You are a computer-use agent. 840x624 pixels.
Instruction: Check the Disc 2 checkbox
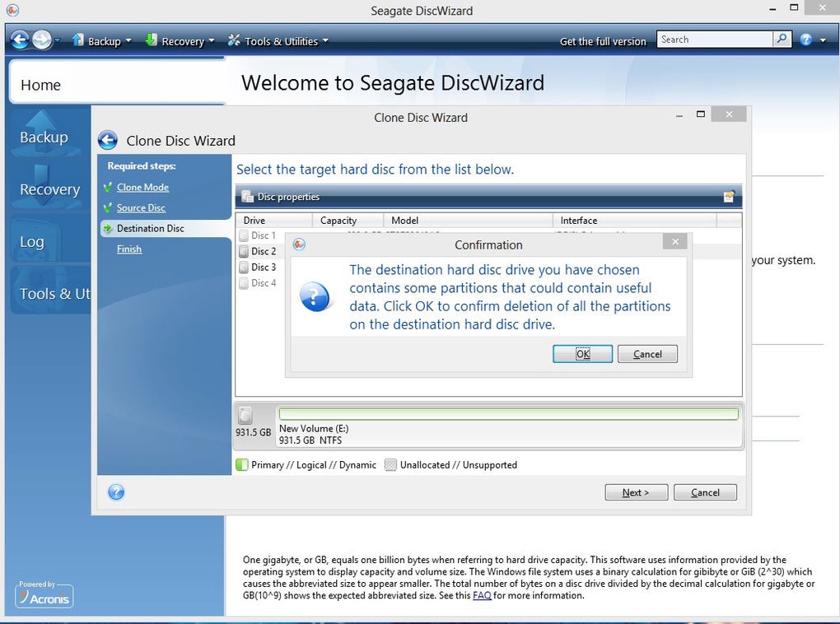(243, 251)
